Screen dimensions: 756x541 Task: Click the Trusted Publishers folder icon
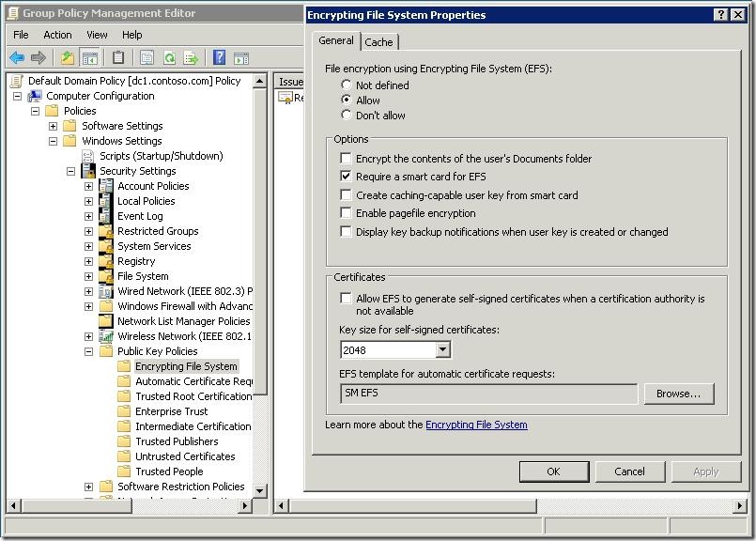pos(124,441)
